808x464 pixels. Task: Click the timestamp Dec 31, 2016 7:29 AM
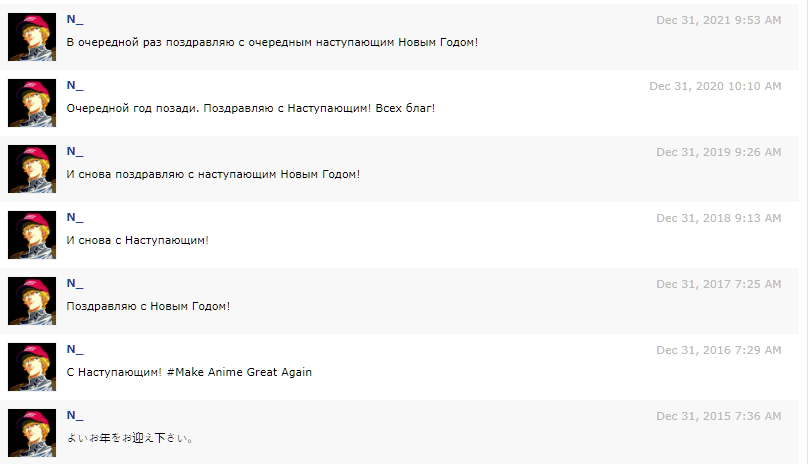pos(718,350)
